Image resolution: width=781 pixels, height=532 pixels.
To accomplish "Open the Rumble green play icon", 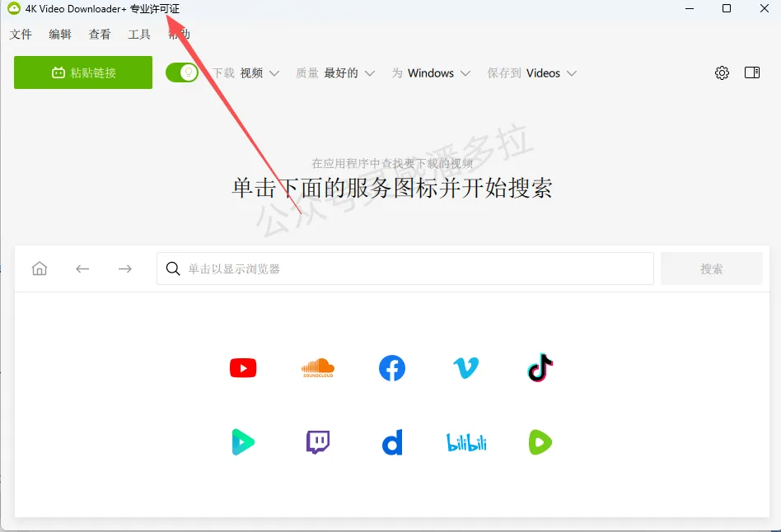I will pos(540,442).
